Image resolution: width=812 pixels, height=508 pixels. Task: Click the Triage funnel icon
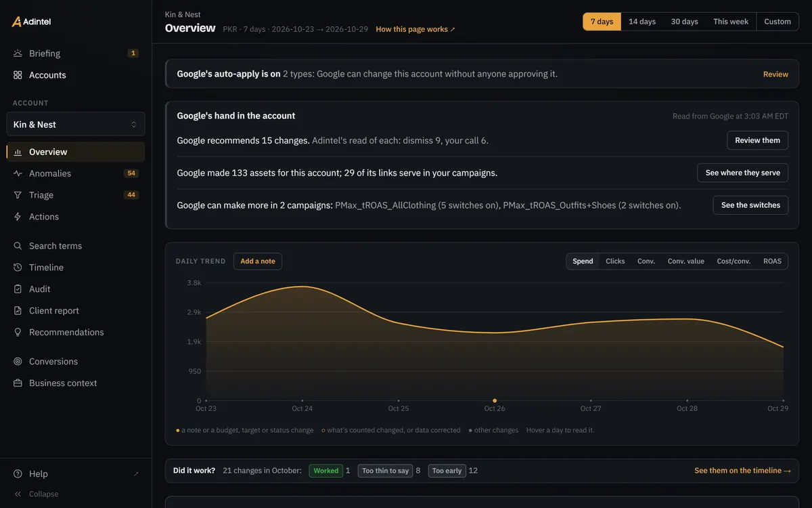18,195
